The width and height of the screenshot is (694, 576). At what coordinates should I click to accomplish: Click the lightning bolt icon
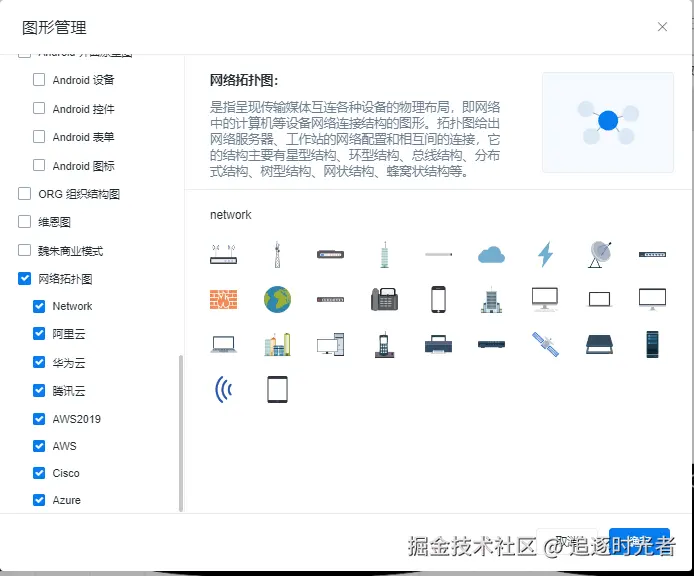pyautogui.click(x=545, y=255)
